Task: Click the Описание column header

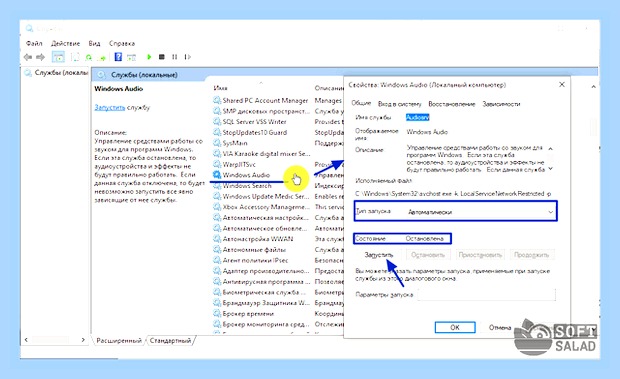Action: click(329, 88)
